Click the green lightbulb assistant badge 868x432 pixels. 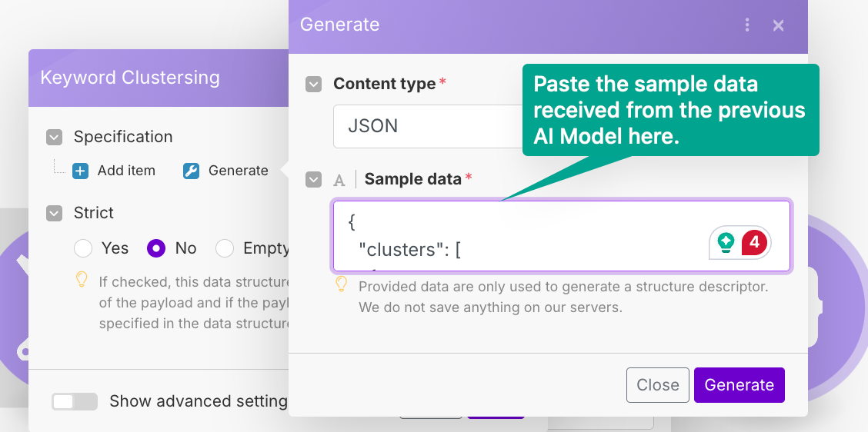pos(726,243)
